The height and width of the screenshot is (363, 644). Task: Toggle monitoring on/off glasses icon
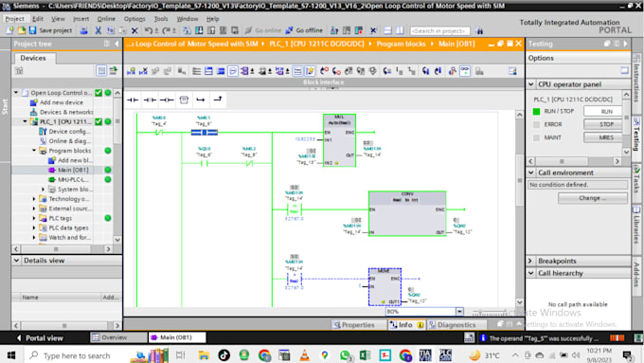pyautogui.click(x=464, y=71)
